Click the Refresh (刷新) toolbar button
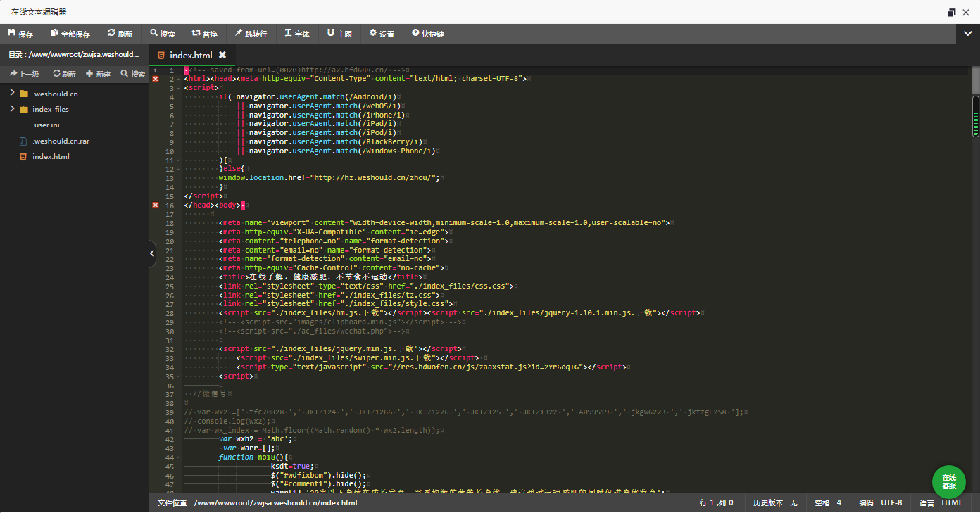The width and height of the screenshot is (980, 513). click(x=120, y=34)
